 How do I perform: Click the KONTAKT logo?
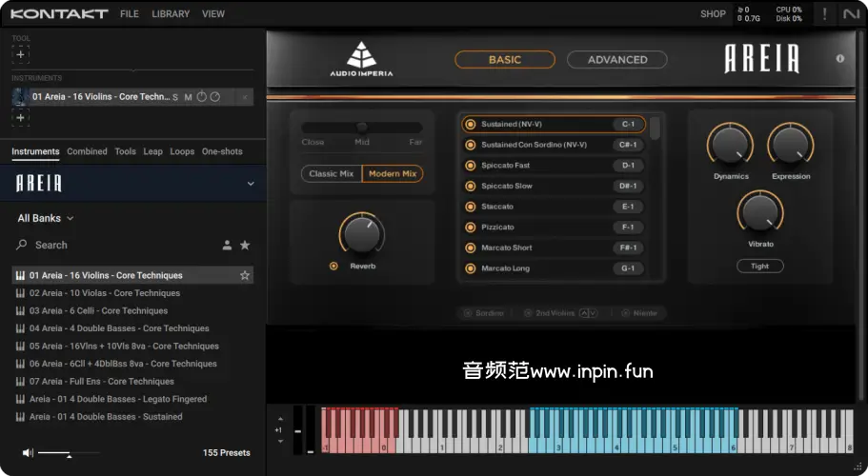[x=59, y=14]
